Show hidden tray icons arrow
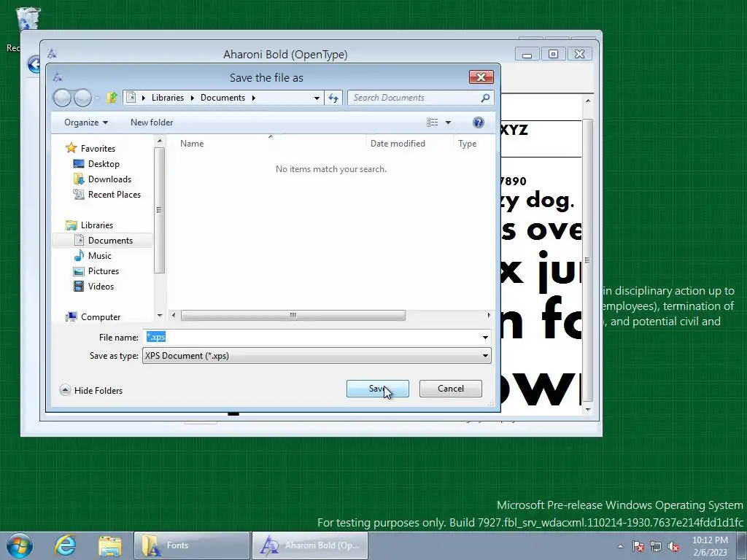 (620, 546)
